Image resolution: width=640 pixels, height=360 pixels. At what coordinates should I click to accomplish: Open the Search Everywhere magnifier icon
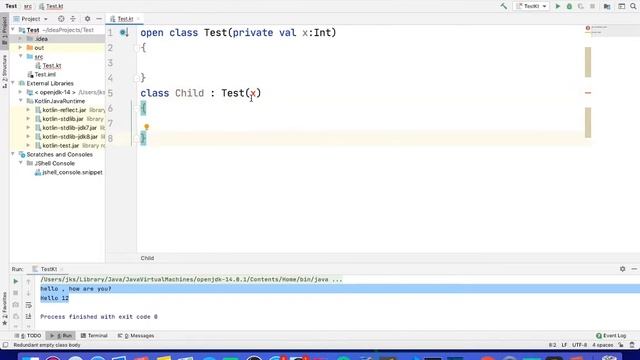[633, 6]
